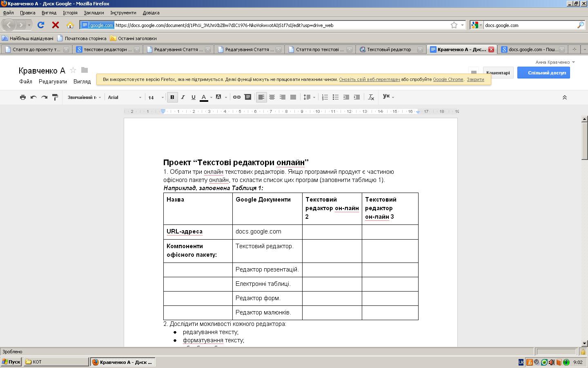The height and width of the screenshot is (368, 588).
Task: Insert a comment with the toolbar icon
Action: click(x=247, y=97)
